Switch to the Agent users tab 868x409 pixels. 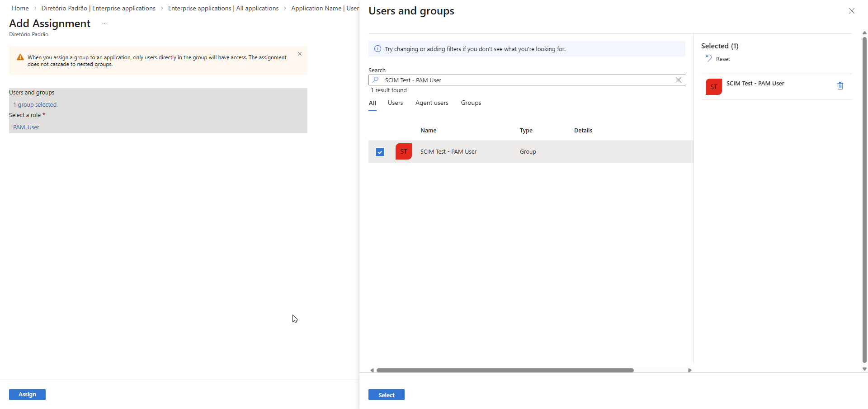[432, 103]
